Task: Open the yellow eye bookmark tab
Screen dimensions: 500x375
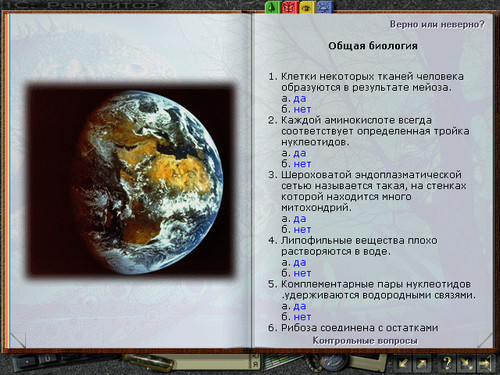Action: (x=307, y=7)
